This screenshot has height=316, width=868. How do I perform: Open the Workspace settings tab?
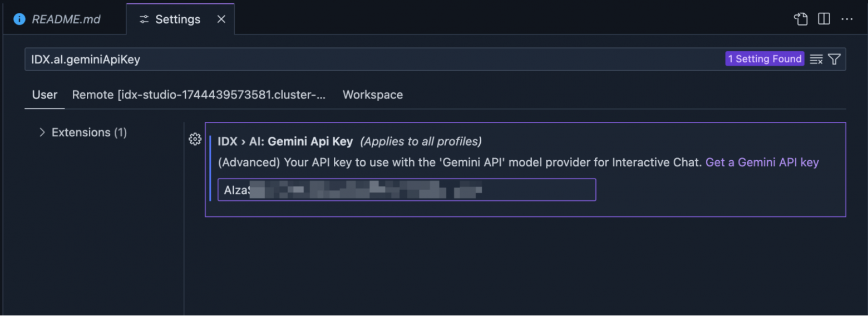[x=372, y=95]
